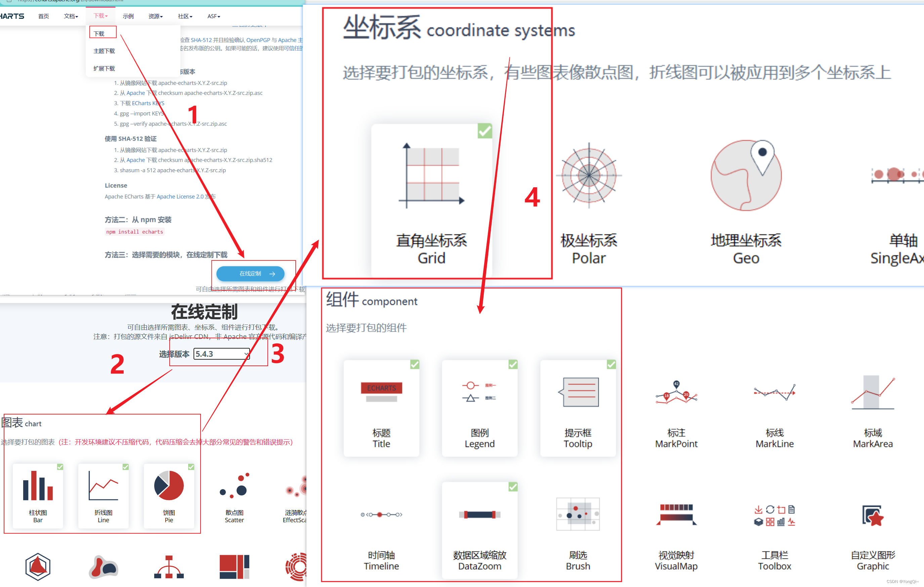
Task: Open the 示例 navigation item
Action: (x=128, y=16)
